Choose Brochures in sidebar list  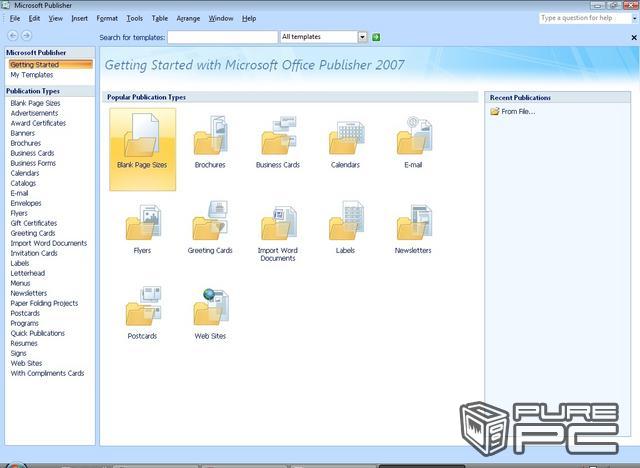pyautogui.click(x=25, y=143)
